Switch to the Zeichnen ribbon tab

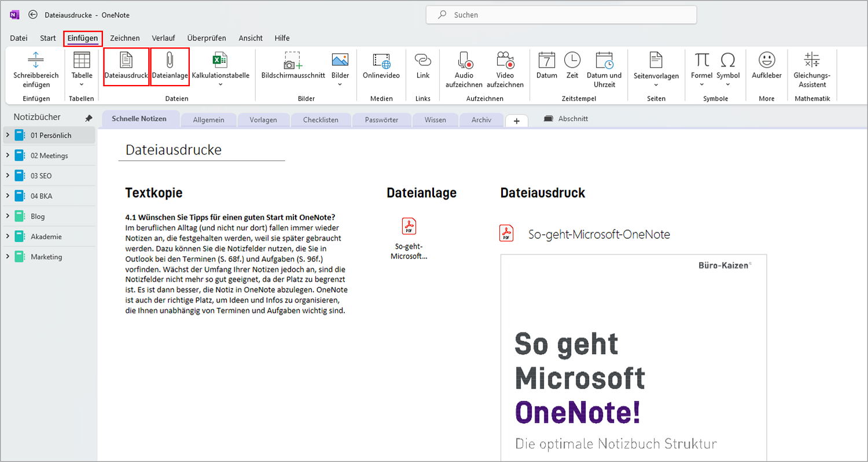coord(124,38)
